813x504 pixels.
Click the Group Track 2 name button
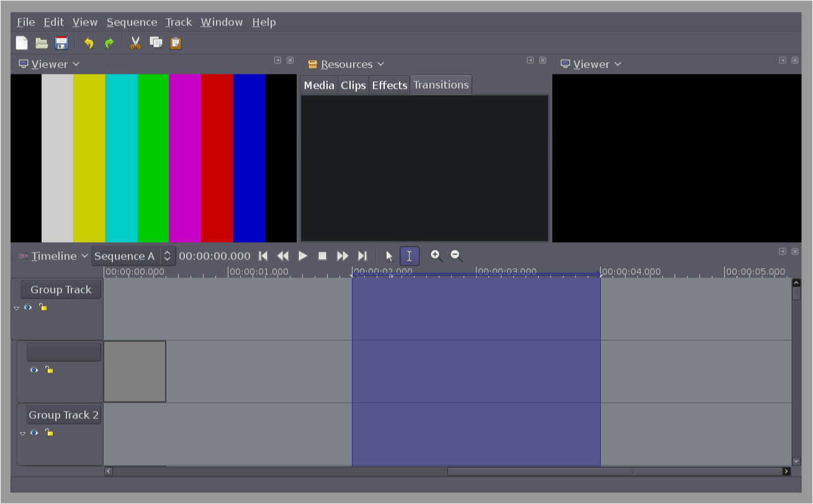point(63,415)
